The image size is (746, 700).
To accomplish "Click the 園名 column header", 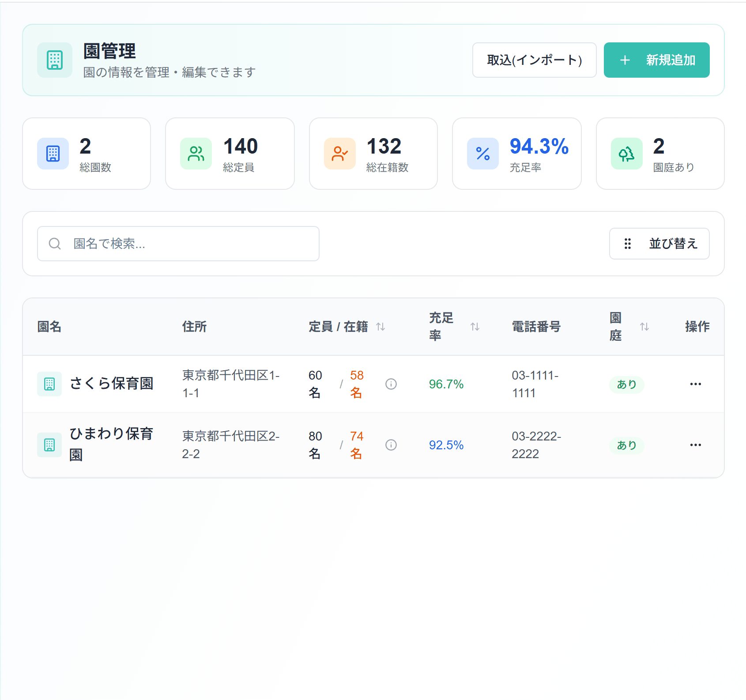I will (49, 327).
